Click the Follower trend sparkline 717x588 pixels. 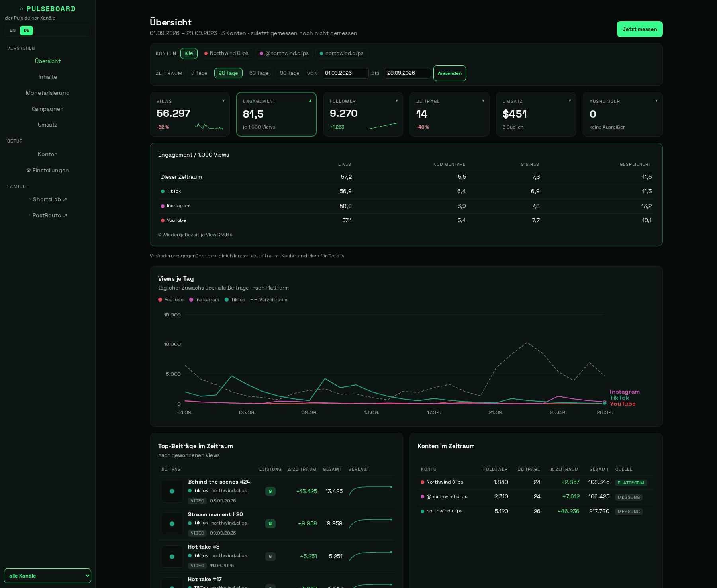382,126
